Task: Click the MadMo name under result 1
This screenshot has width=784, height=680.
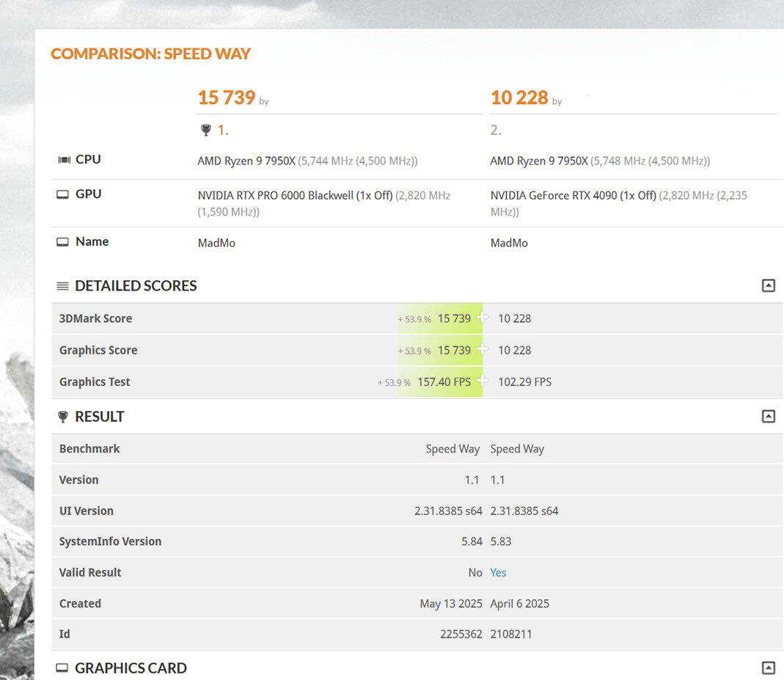Action: (x=216, y=243)
